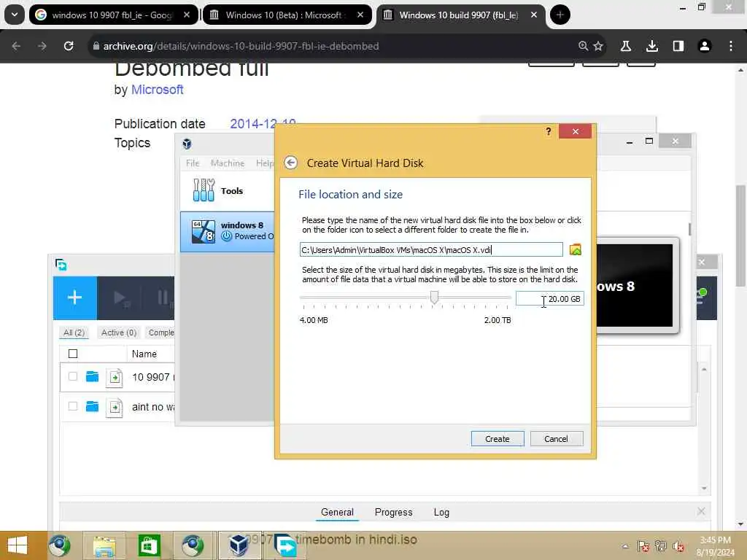Open the Chrome profile avatar icon

pos(704,46)
